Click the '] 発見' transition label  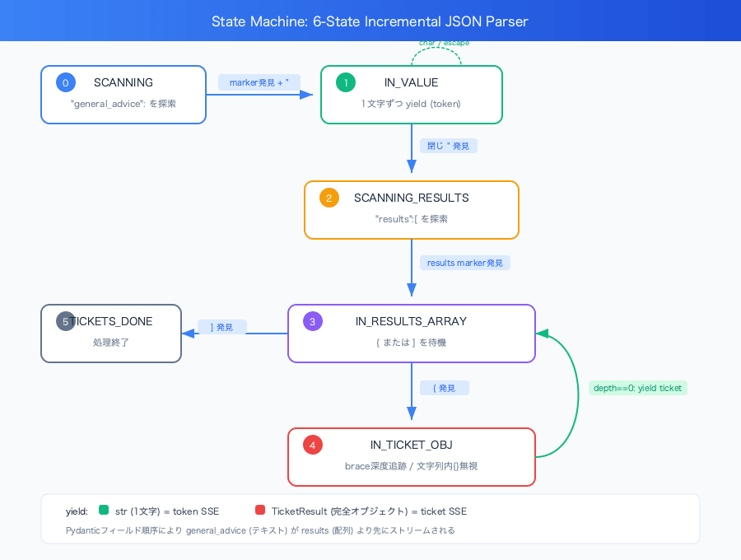[x=221, y=327]
